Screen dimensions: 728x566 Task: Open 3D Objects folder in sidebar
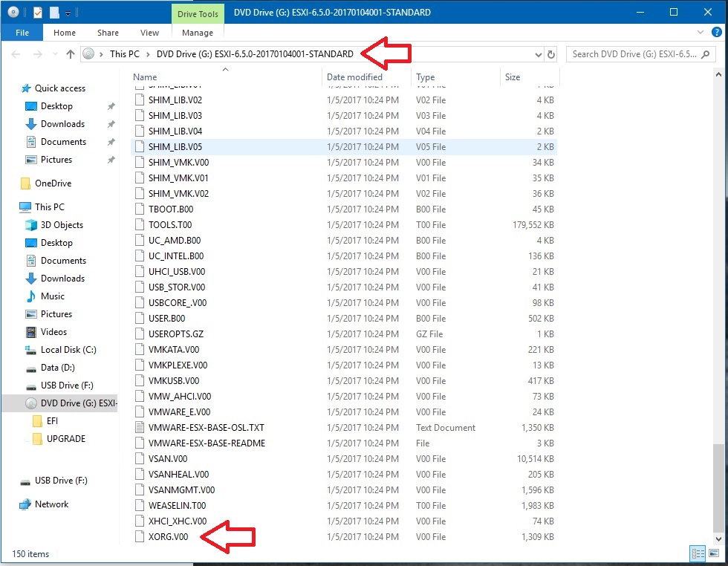point(62,225)
